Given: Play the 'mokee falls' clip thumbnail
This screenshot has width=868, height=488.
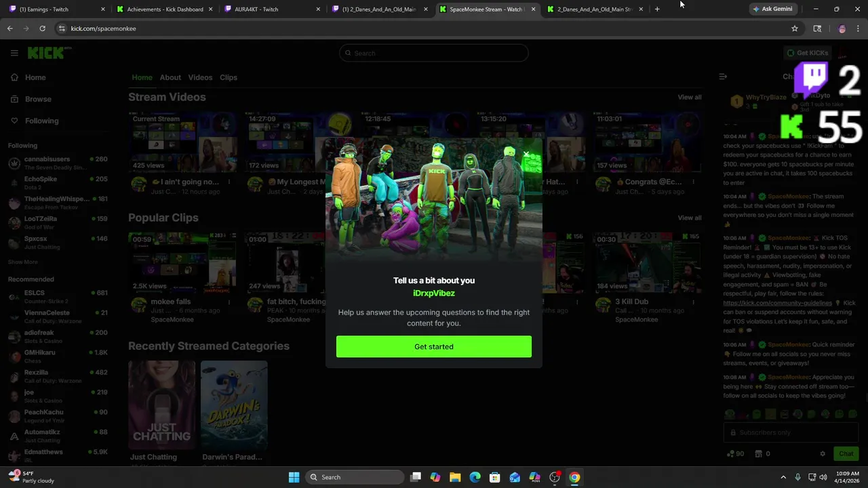Looking at the screenshot, I should coord(183,262).
